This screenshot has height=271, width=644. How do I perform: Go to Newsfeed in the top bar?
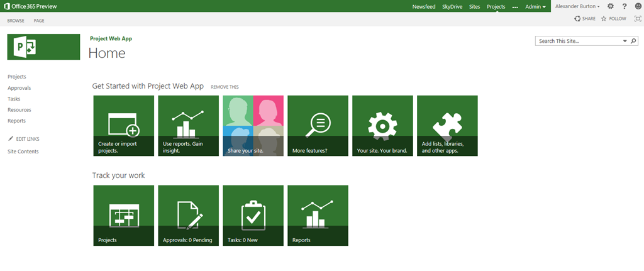point(424,6)
